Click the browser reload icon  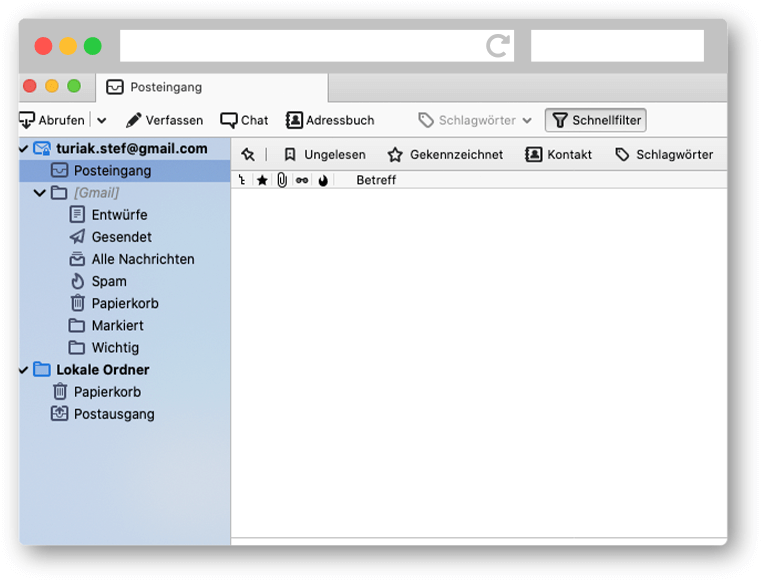[x=498, y=46]
